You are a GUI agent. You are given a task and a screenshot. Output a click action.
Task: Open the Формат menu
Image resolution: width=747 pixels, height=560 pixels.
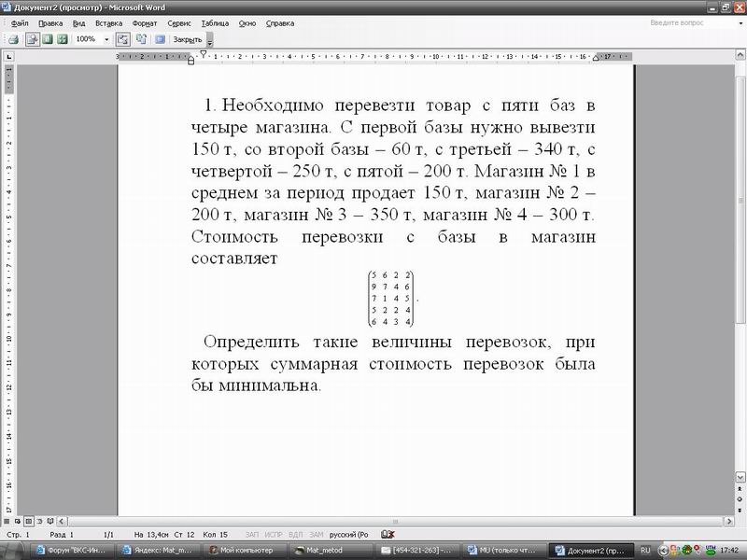coord(145,23)
